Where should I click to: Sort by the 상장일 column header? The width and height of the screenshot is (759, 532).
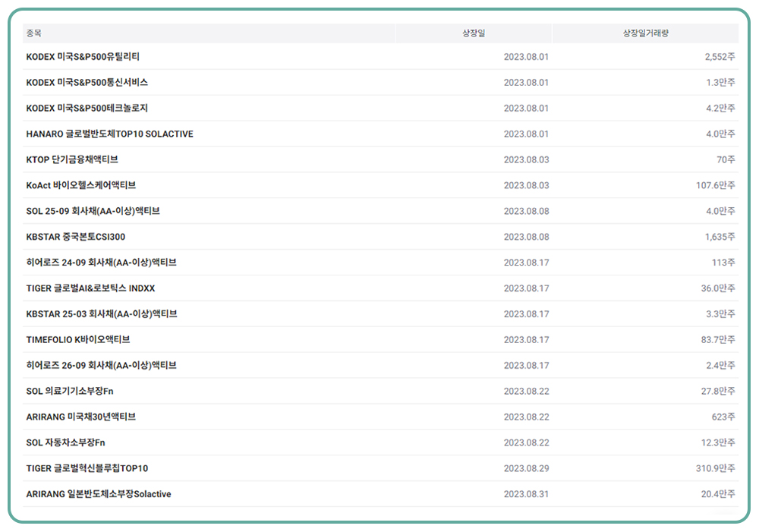[x=474, y=33]
